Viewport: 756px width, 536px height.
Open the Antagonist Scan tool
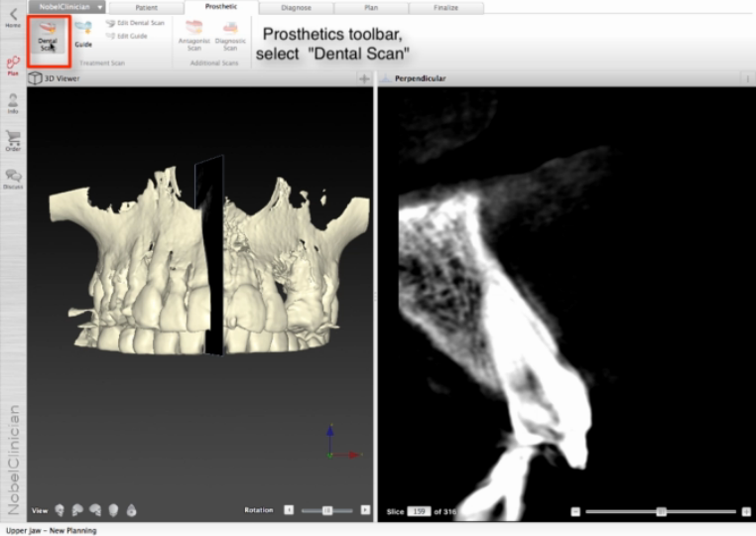tap(194, 35)
